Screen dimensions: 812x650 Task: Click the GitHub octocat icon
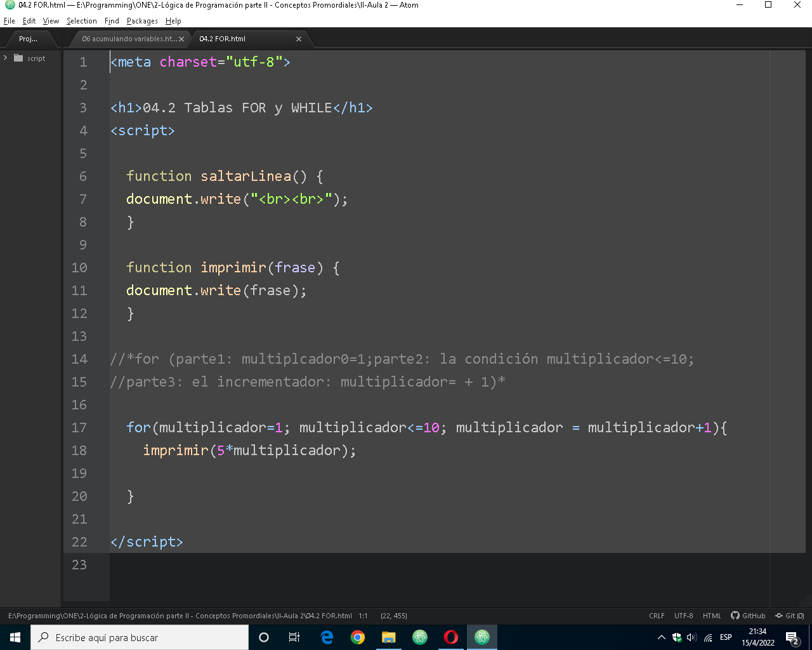(735, 616)
